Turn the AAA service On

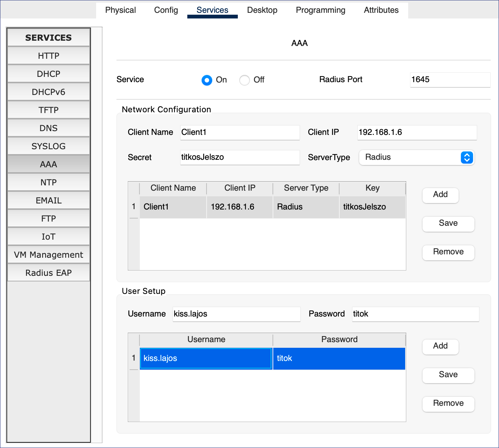point(207,80)
